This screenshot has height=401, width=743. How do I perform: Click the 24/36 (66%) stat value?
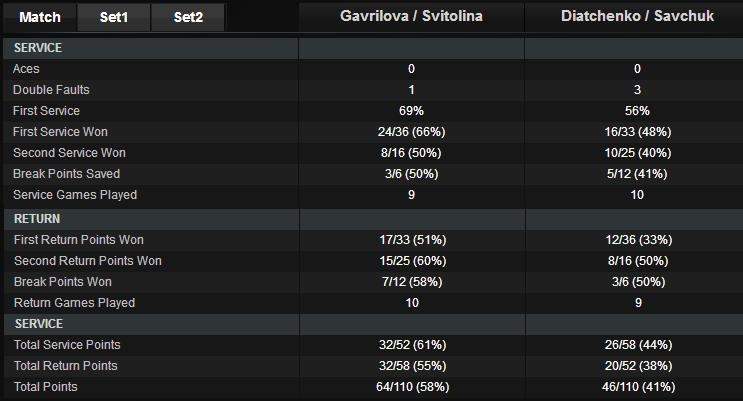click(411, 132)
